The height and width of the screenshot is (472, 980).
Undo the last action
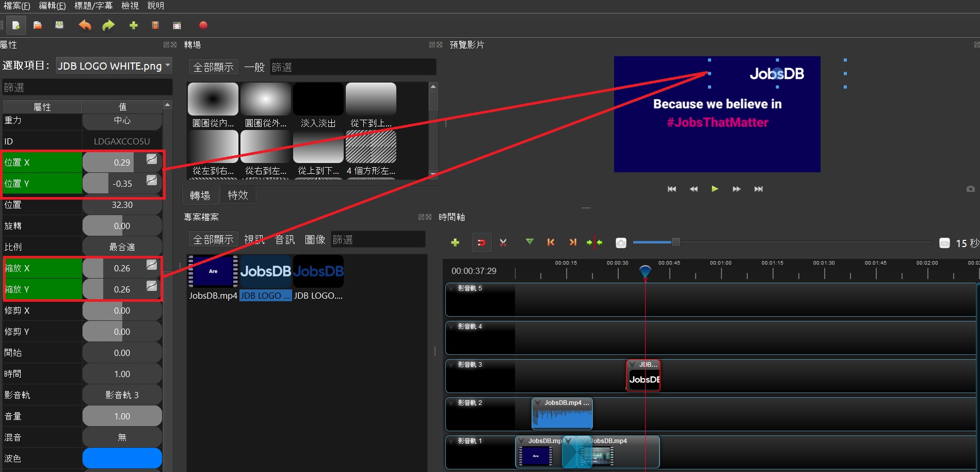85,25
